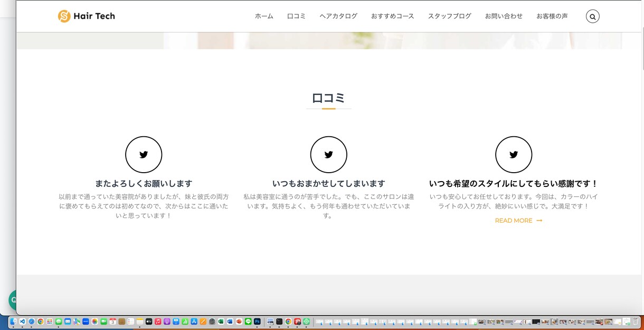Open the Trash in the Dock
644x330 pixels.
635,321
